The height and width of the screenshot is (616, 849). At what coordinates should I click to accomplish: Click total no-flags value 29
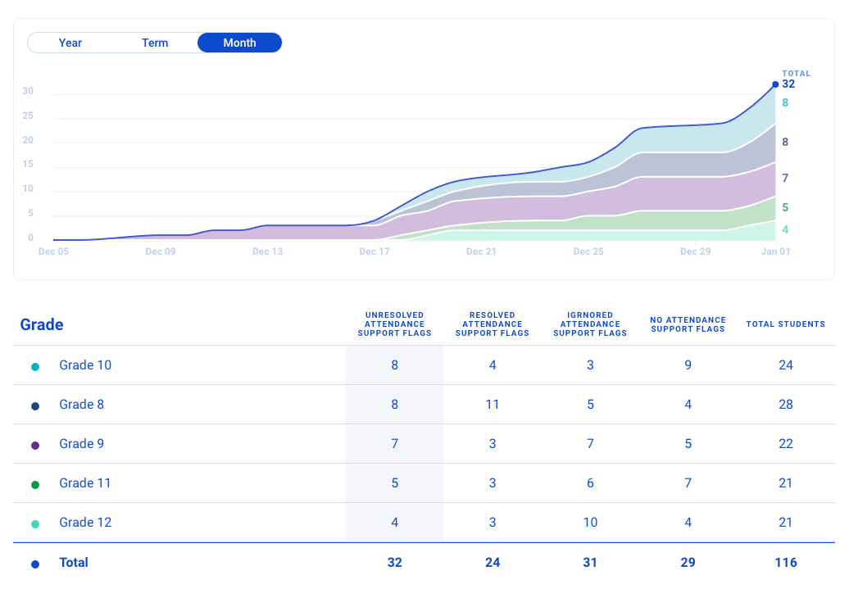pos(688,563)
